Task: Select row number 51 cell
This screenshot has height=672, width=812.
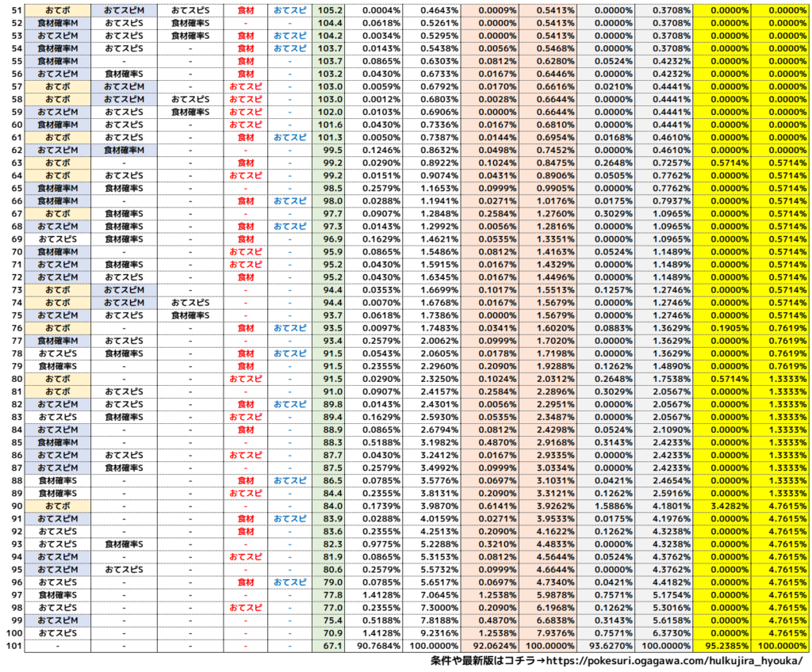Action: tap(12, 10)
